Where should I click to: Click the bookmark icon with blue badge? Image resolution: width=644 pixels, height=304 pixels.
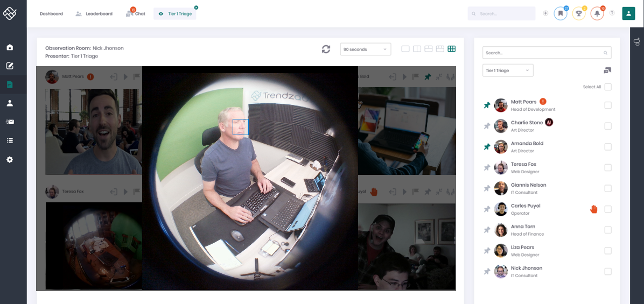pyautogui.click(x=560, y=13)
